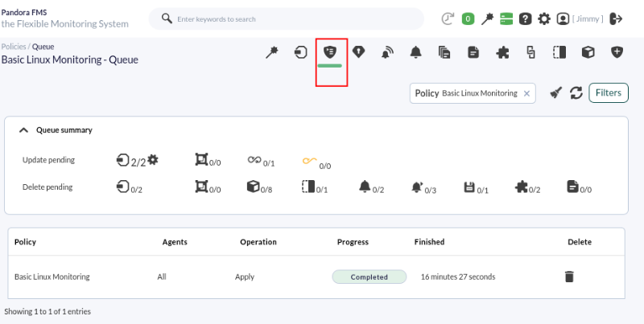The height and width of the screenshot is (324, 644).
Task: Log out using the exit icon
Action: 616,18
